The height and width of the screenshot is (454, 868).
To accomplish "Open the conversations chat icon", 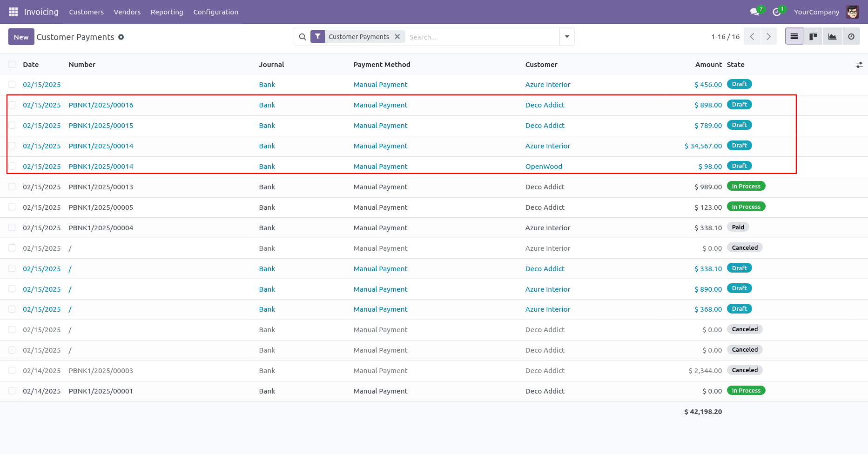I will coord(755,12).
